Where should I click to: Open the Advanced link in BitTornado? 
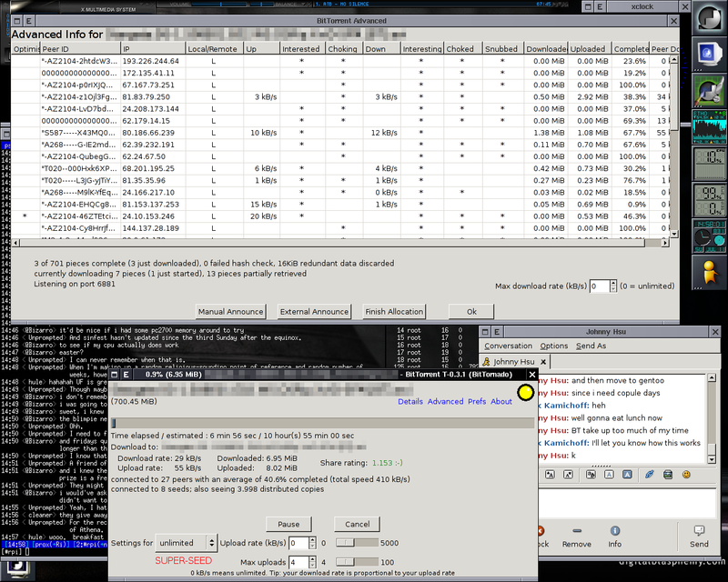pos(445,401)
